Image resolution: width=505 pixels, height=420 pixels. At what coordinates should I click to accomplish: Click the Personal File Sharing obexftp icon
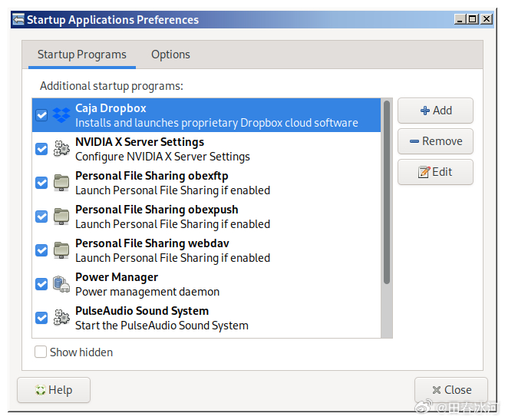point(61,183)
